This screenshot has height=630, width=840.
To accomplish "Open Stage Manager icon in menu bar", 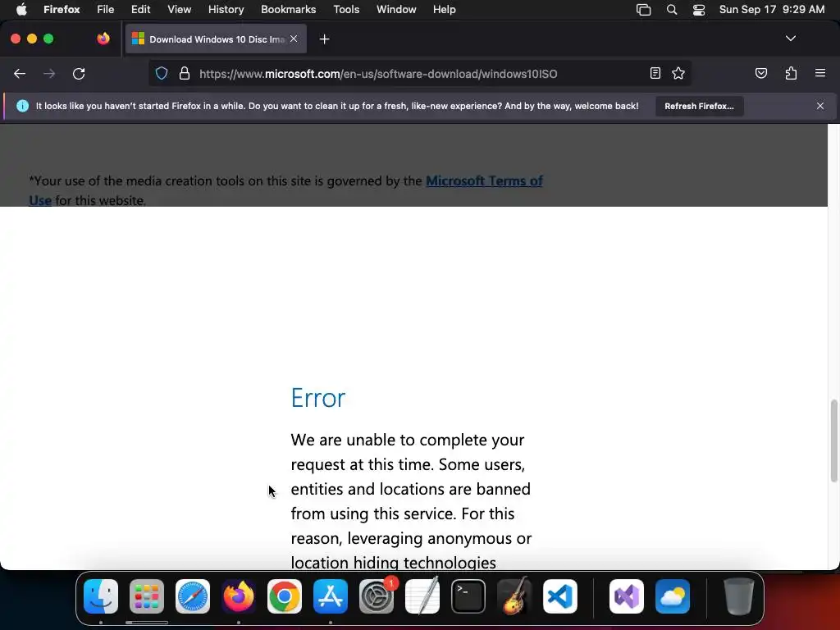I will 643,10.
